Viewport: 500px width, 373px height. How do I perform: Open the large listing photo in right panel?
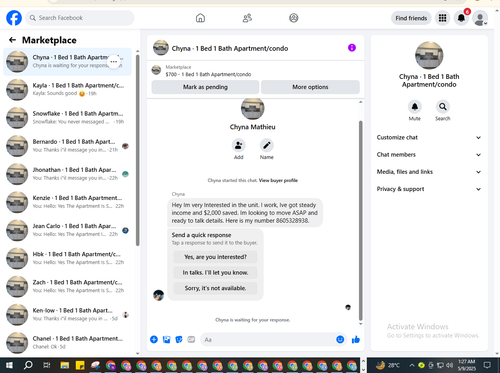pos(429,55)
